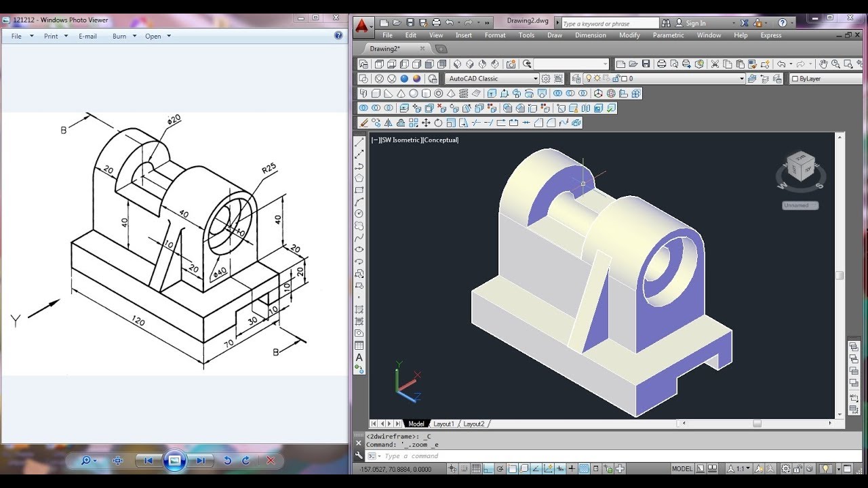Click the Delete red X in Photo Viewer

click(271, 460)
